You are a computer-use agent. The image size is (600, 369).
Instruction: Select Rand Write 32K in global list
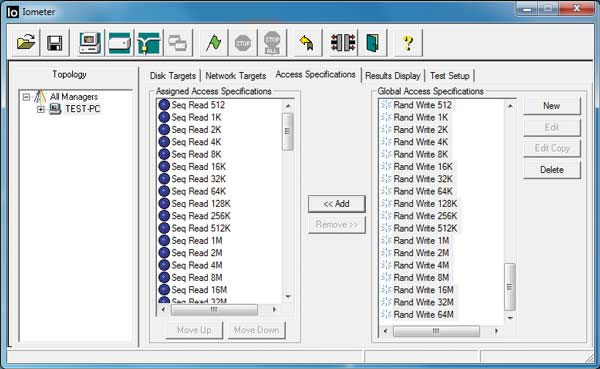[x=423, y=179]
